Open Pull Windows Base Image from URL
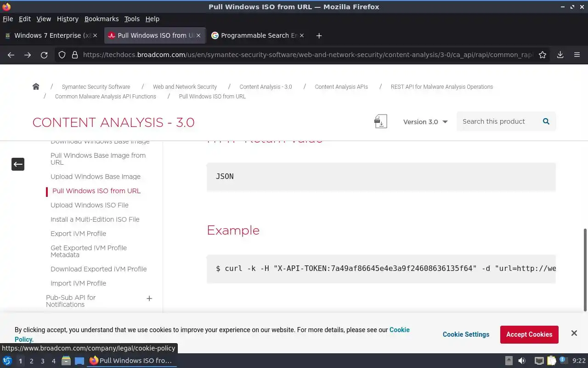 [x=98, y=159]
